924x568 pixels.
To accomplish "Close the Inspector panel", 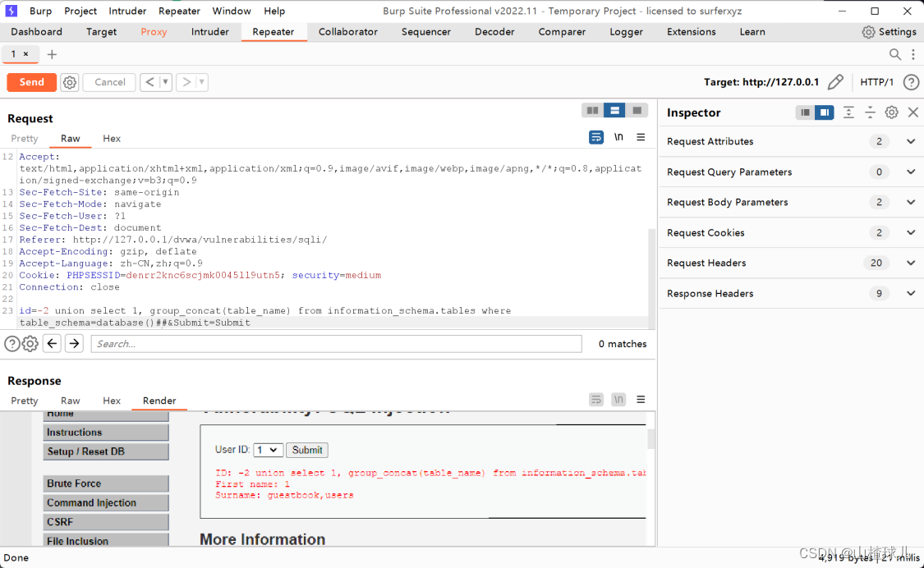I will [x=913, y=112].
